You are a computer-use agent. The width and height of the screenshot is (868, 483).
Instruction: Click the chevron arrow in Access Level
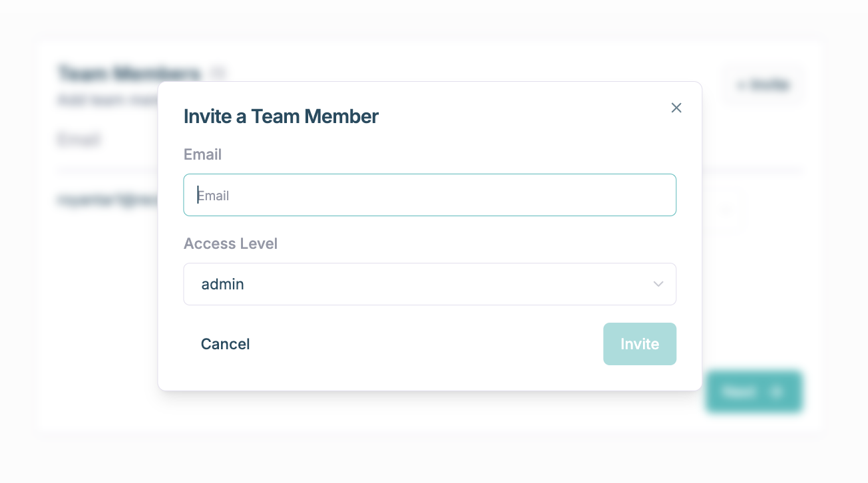coord(658,284)
